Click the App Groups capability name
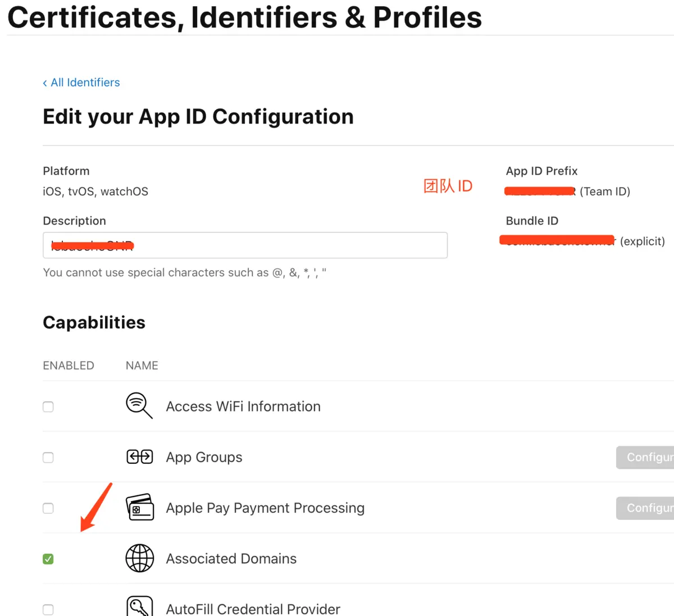Viewport: 674px width, 616px height. click(204, 458)
